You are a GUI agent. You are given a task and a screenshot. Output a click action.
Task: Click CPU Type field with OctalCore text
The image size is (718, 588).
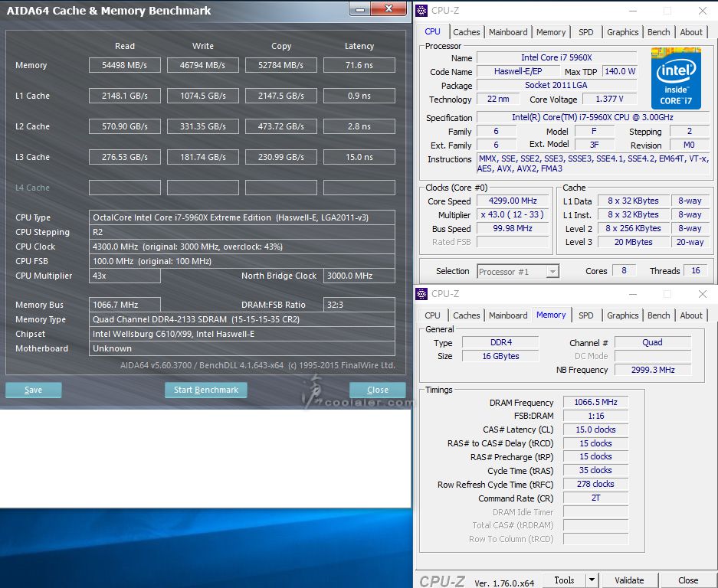tap(242, 217)
